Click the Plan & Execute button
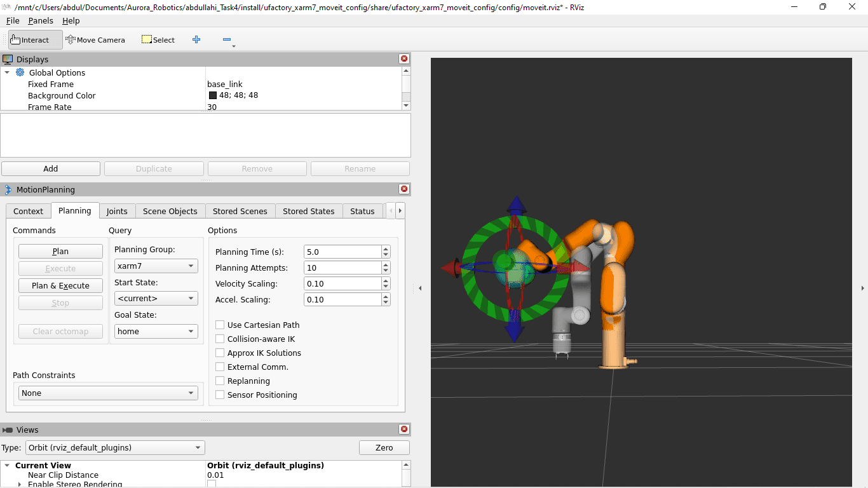This screenshot has height=488, width=868. (x=60, y=286)
